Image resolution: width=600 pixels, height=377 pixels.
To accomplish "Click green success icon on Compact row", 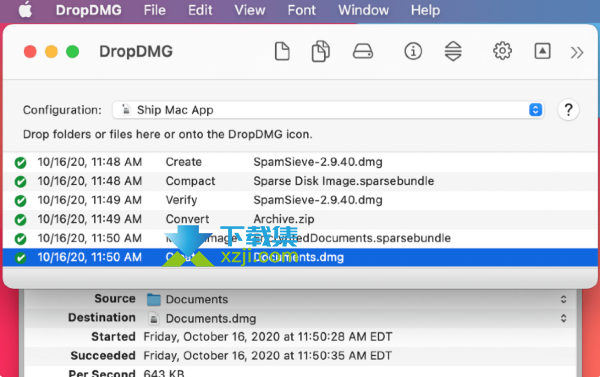I will [20, 182].
